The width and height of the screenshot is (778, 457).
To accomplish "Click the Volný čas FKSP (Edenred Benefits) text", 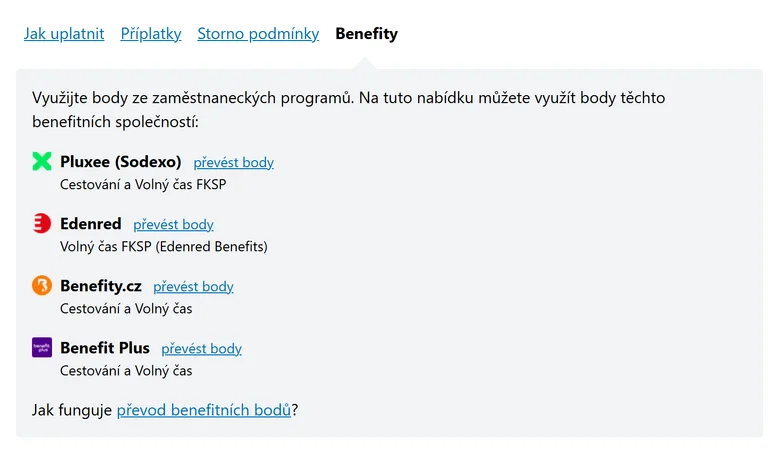I will [164, 246].
